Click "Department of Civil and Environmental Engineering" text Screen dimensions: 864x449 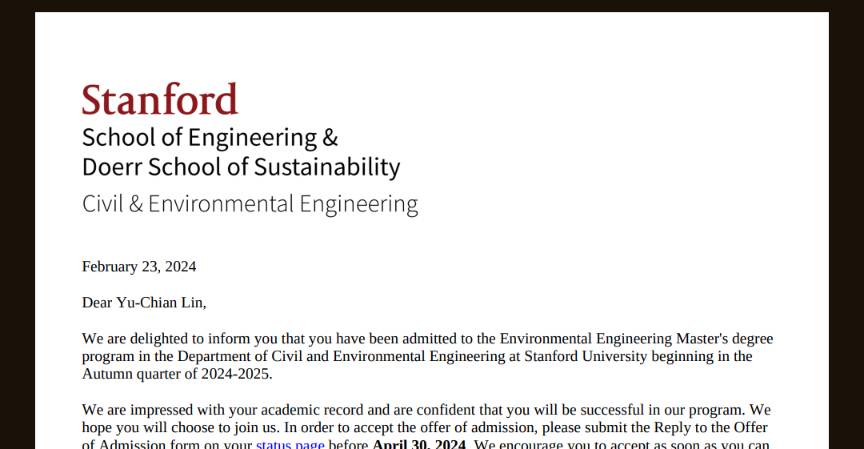pyautogui.click(x=318, y=357)
